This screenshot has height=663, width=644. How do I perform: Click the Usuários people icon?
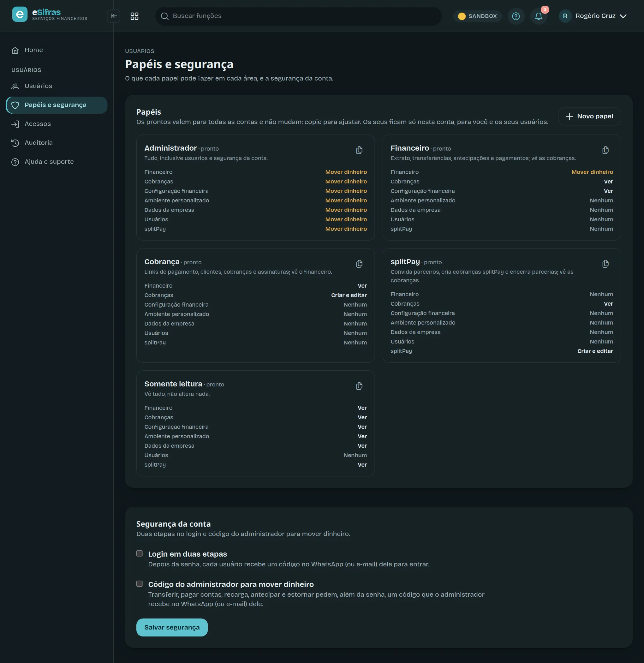click(x=15, y=86)
